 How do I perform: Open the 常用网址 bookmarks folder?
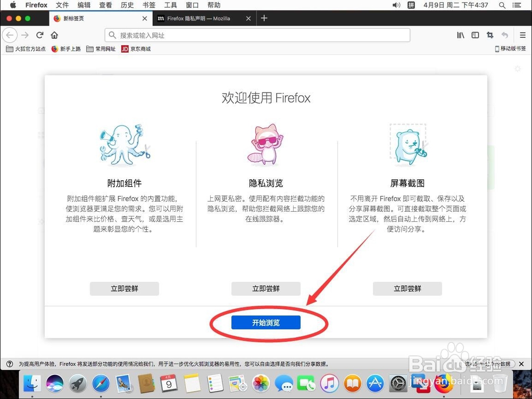[x=101, y=49]
